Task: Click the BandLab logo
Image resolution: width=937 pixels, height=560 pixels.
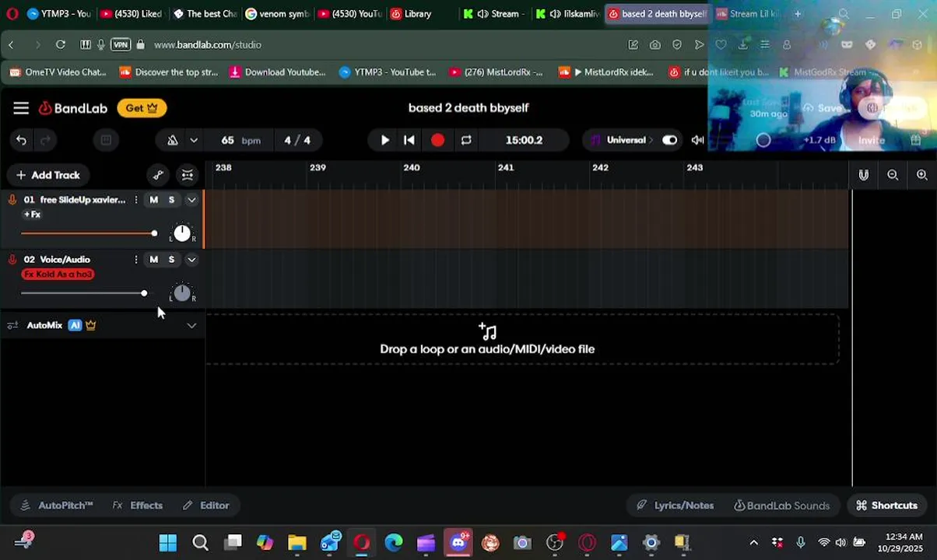Action: pos(73,108)
